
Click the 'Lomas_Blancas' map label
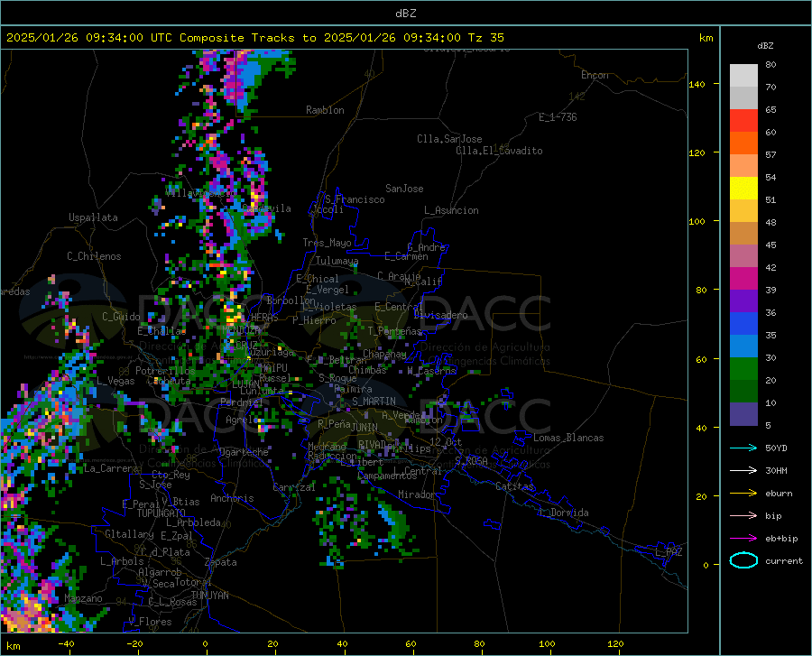(x=568, y=438)
